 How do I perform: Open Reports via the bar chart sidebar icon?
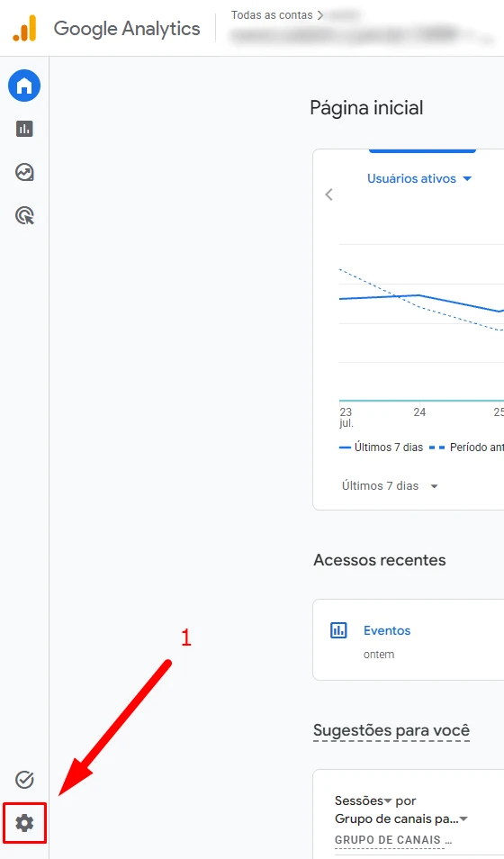24,129
